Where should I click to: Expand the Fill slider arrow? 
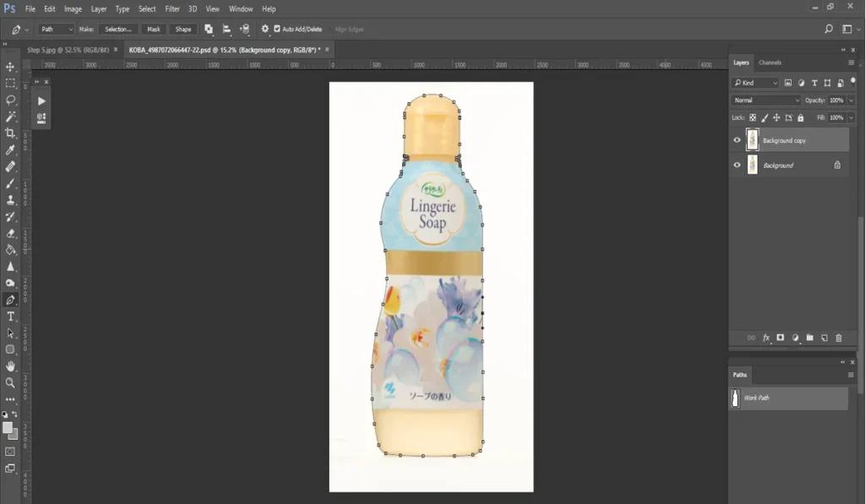pyautogui.click(x=851, y=117)
